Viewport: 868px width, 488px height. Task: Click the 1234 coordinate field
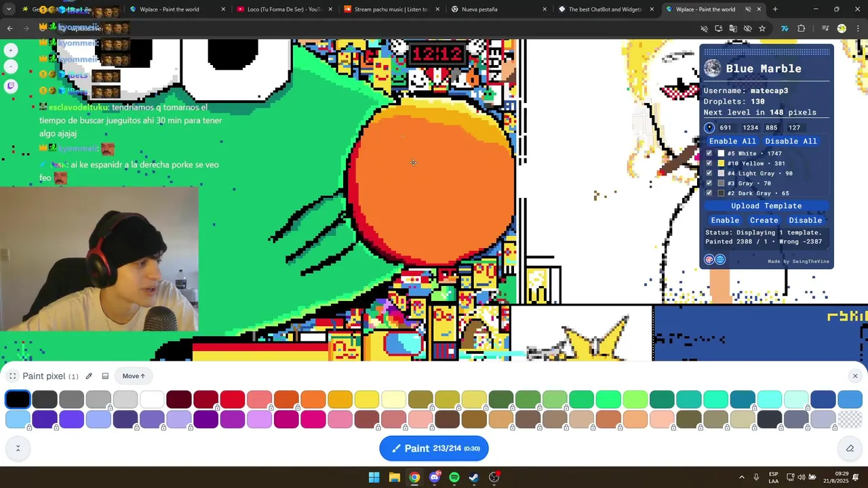point(751,127)
